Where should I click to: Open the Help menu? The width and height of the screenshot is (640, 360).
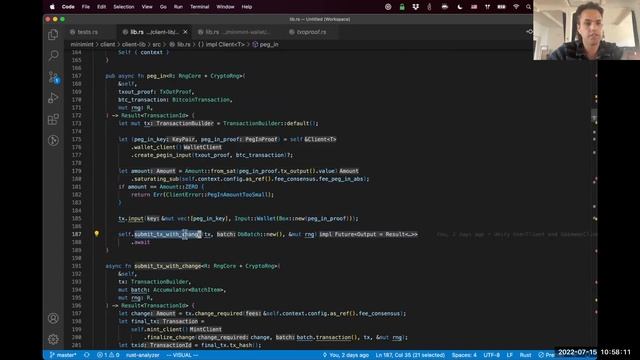(x=247, y=7)
